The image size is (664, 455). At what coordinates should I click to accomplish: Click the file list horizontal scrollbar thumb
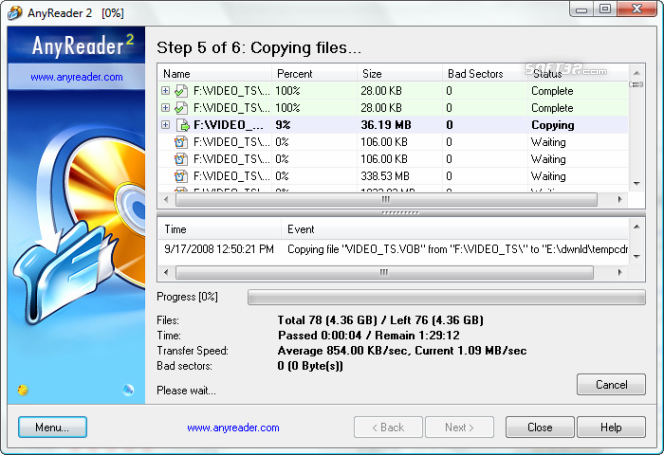[x=386, y=199]
